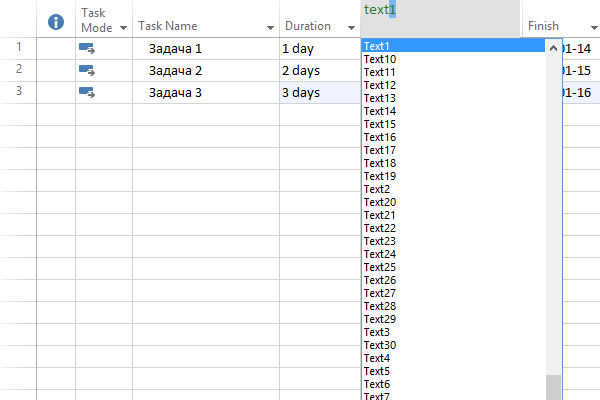Select row header number 3
Viewport: 600px width, 400px height.
tap(19, 92)
